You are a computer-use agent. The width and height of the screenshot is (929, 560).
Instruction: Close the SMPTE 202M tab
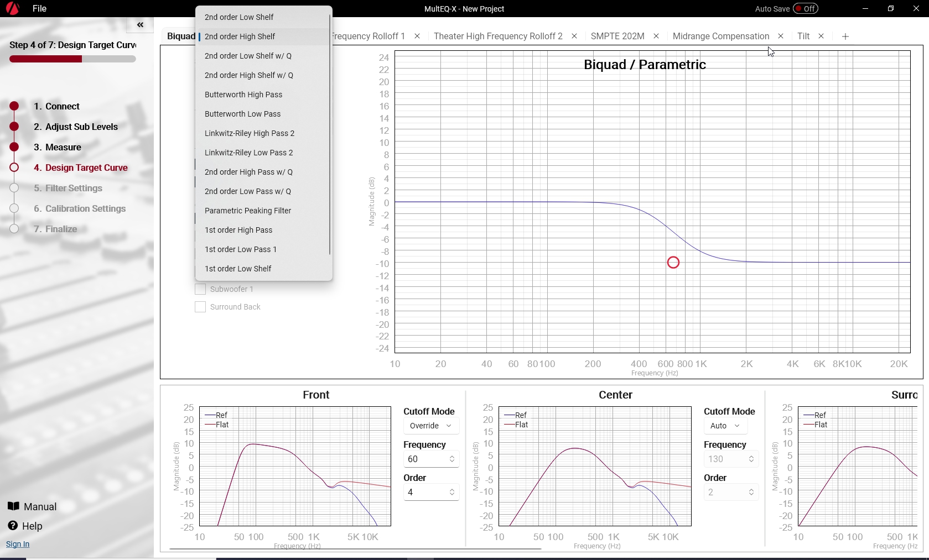656,36
